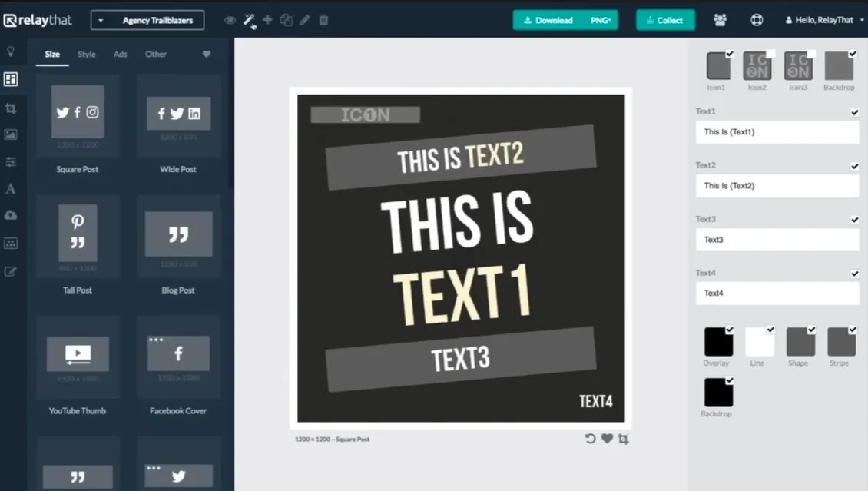The image size is (868, 491).
Task: Open the team members icon
Action: click(x=721, y=21)
